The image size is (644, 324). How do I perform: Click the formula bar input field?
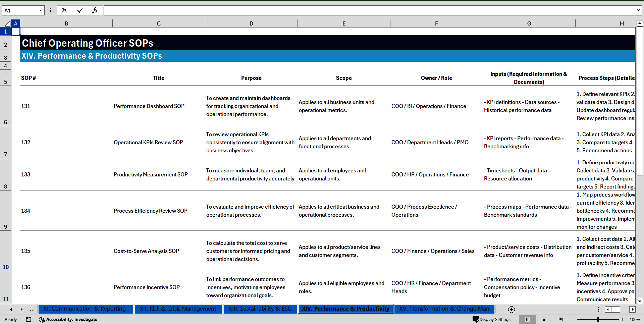coord(369,10)
